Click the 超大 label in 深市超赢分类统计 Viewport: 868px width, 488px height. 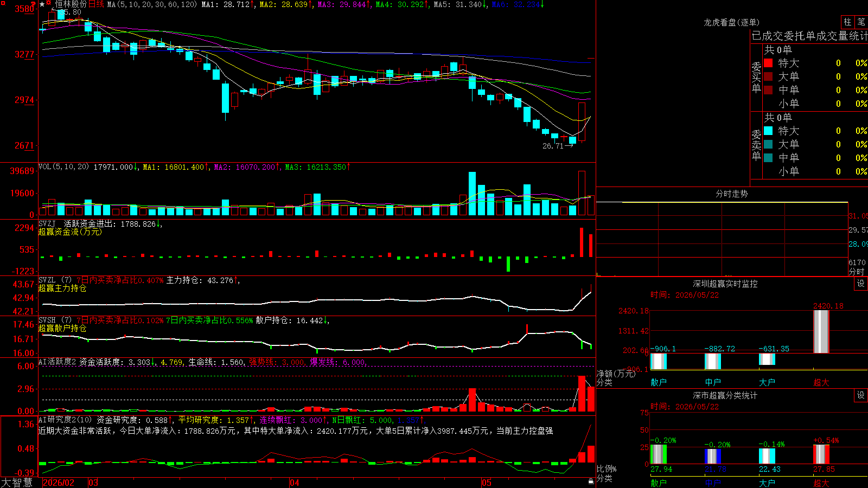tap(821, 483)
